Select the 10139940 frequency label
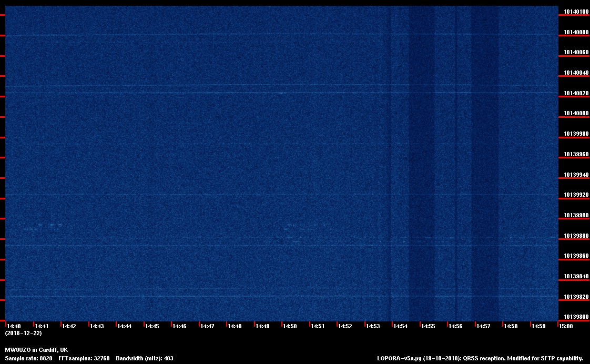The width and height of the screenshot is (590, 364). 575,175
